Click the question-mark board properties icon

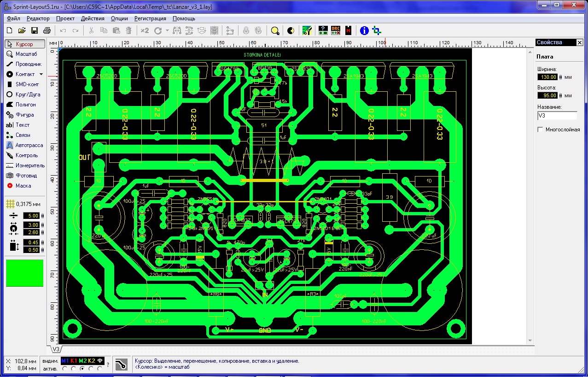[323, 30]
